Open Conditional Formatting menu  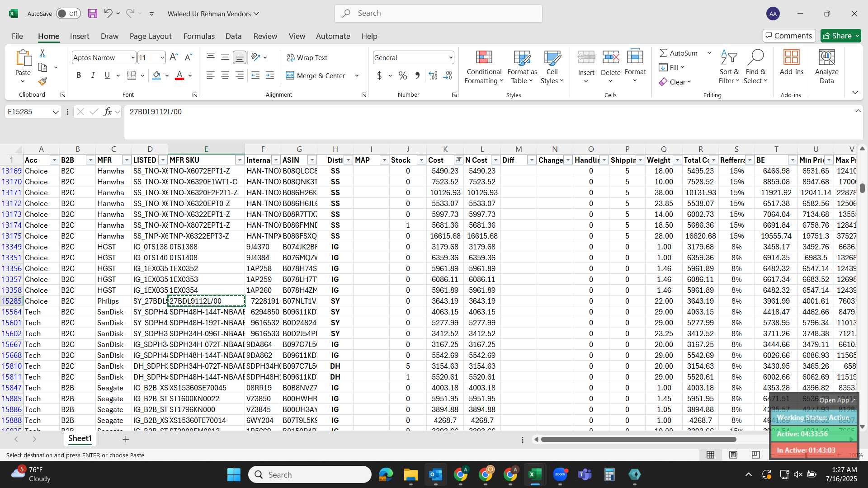(484, 67)
